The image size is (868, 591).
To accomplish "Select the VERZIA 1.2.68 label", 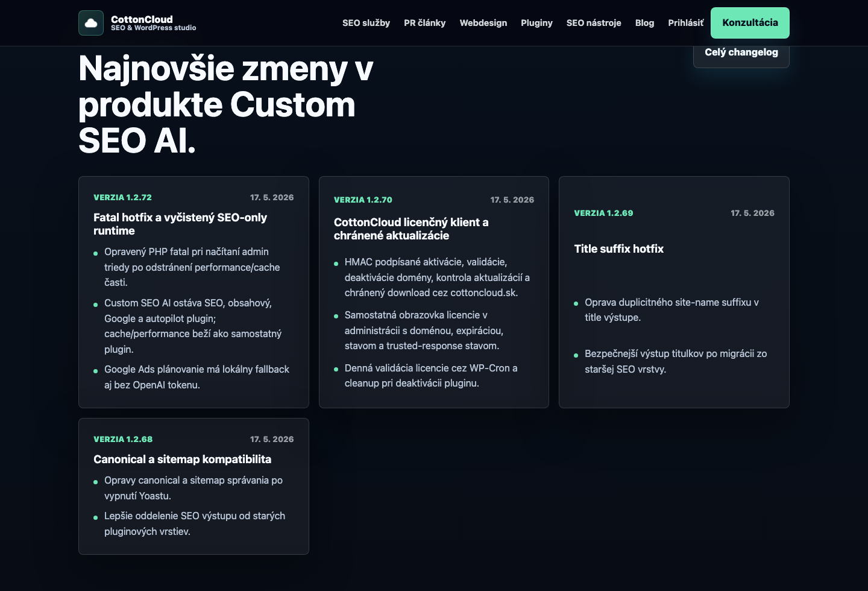I will [123, 439].
